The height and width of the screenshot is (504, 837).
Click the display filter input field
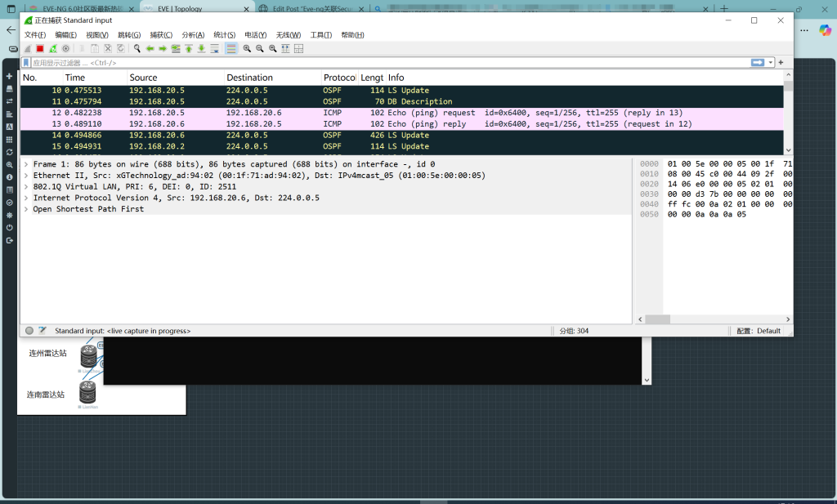pos(384,63)
